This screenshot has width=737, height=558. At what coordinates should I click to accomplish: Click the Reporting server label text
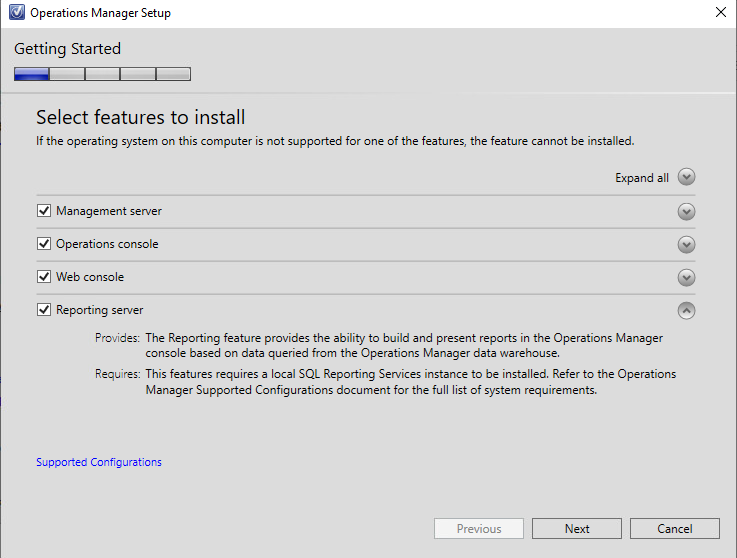click(x=100, y=310)
